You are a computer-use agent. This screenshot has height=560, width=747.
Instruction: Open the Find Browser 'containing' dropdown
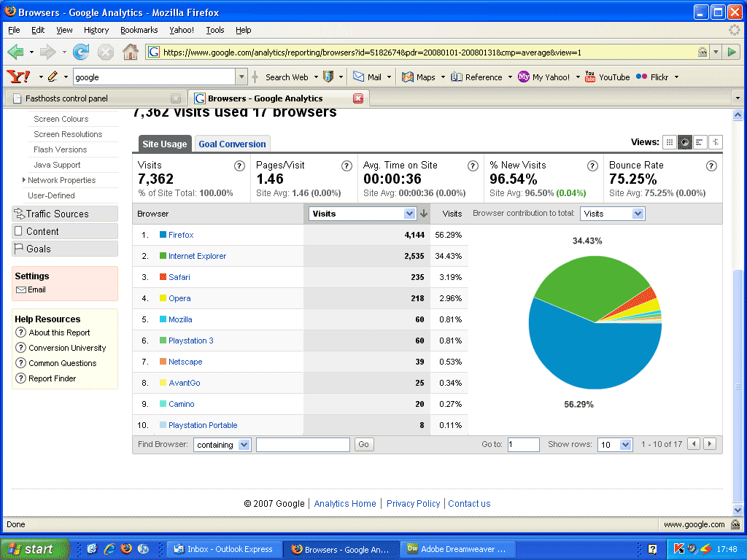pyautogui.click(x=222, y=445)
